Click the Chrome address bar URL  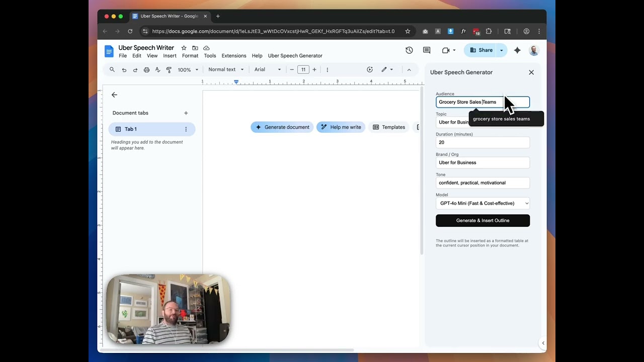pyautogui.click(x=273, y=31)
